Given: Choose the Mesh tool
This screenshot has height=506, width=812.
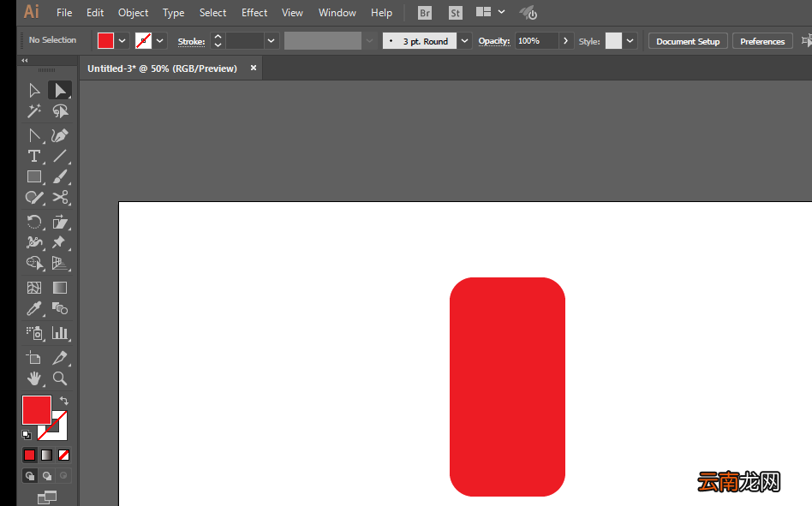Looking at the screenshot, I should click(x=34, y=288).
